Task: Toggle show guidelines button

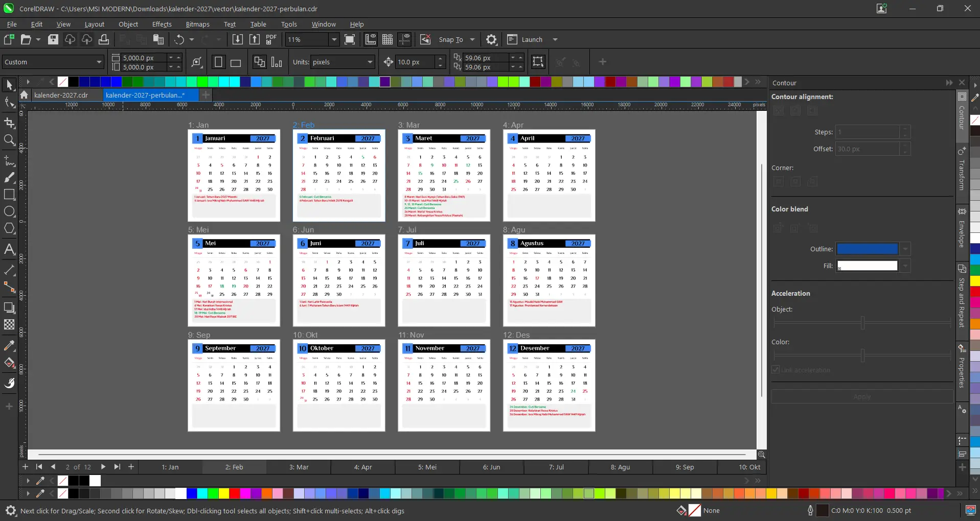Action: coord(404,39)
